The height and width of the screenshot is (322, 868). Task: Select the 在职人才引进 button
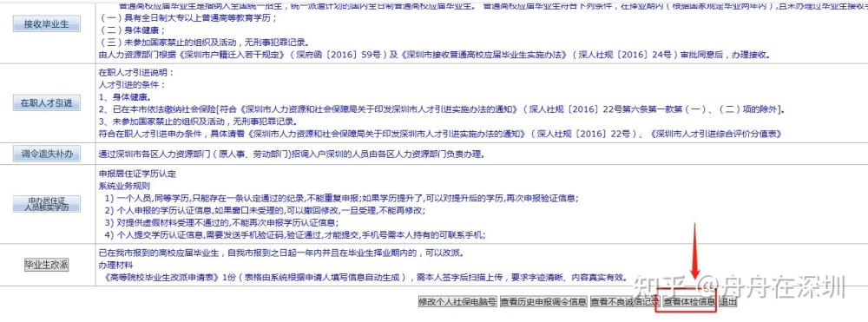point(47,103)
